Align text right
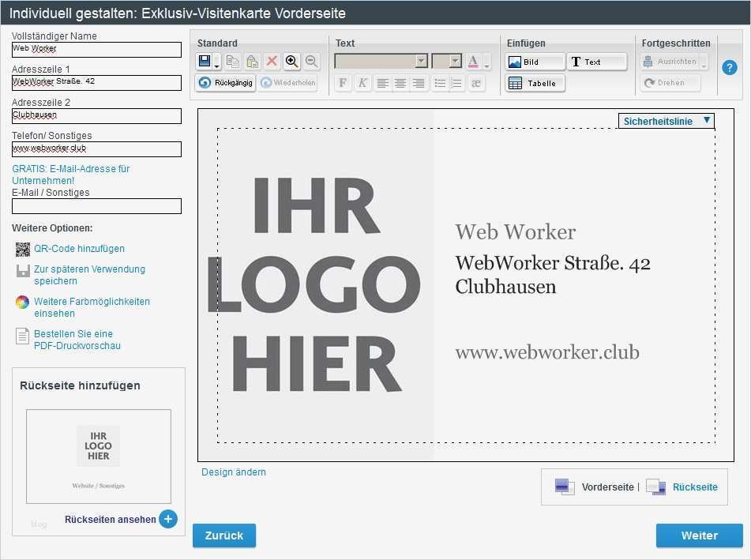Screen dimensions: 751x560 (x=419, y=84)
